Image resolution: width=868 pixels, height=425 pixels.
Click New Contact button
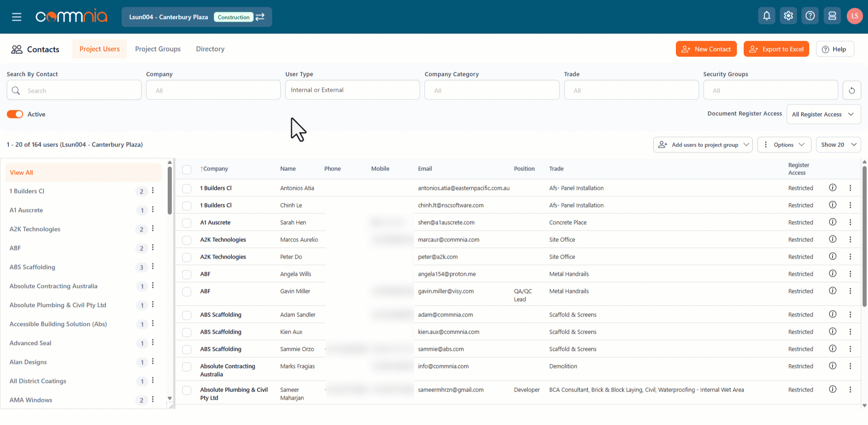click(x=706, y=49)
